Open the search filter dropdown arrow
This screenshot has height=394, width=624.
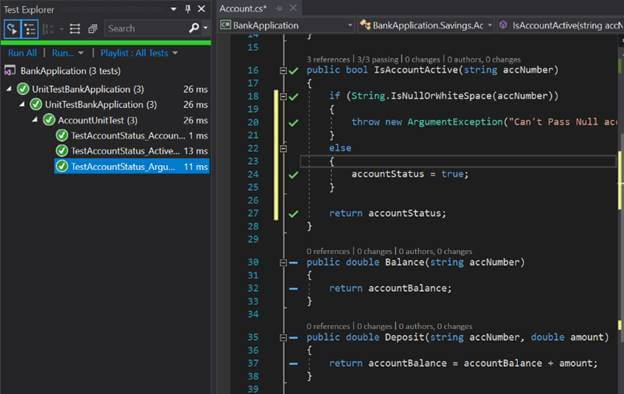[205, 28]
